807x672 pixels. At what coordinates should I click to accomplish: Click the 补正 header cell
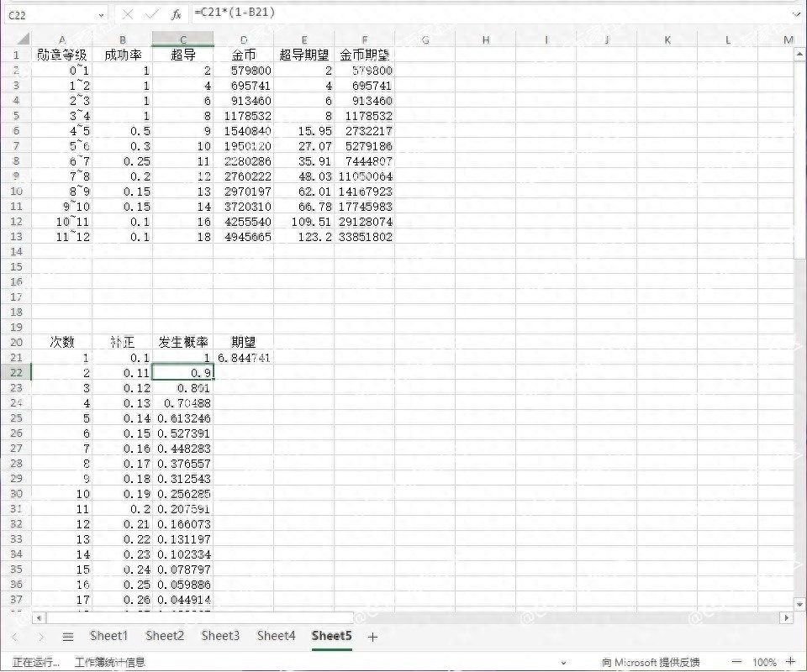(x=123, y=342)
